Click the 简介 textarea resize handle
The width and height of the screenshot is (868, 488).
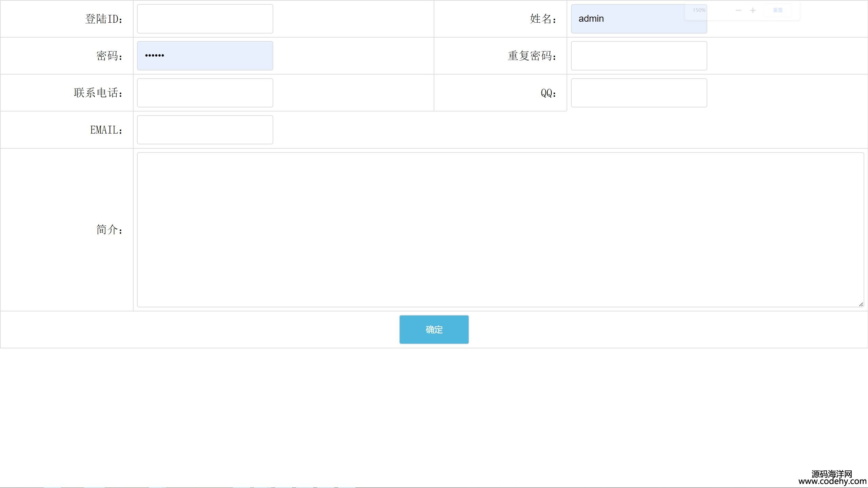click(861, 304)
